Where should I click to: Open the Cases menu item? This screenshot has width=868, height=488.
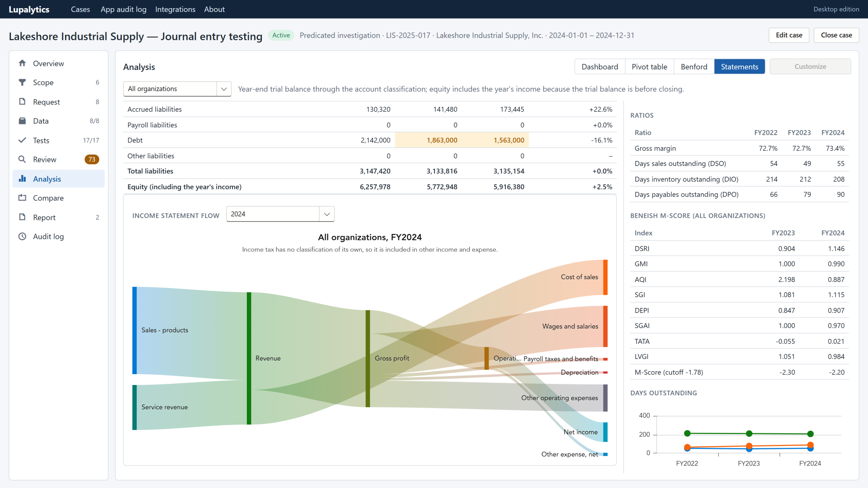(x=80, y=9)
